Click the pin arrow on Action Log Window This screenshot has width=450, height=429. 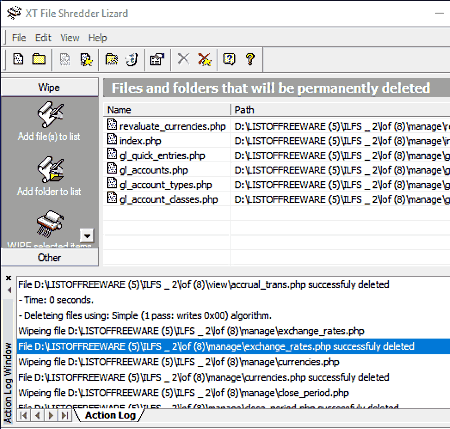click(9, 290)
